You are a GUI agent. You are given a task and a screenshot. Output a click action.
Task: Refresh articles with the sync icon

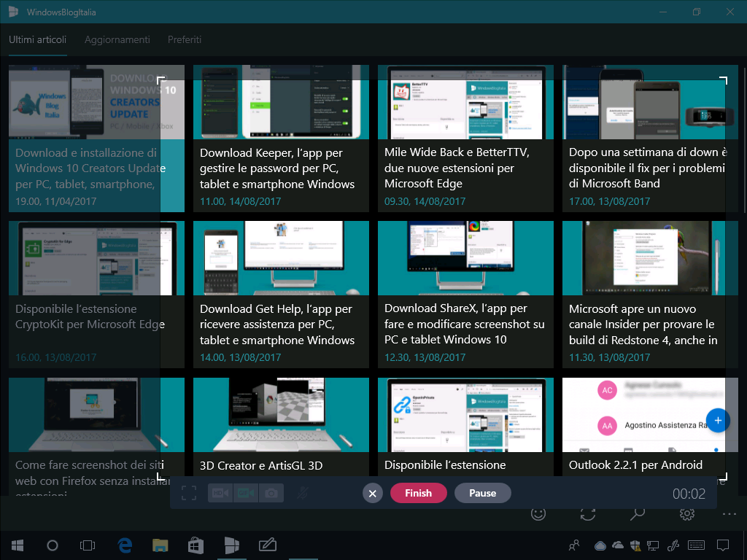pyautogui.click(x=588, y=514)
